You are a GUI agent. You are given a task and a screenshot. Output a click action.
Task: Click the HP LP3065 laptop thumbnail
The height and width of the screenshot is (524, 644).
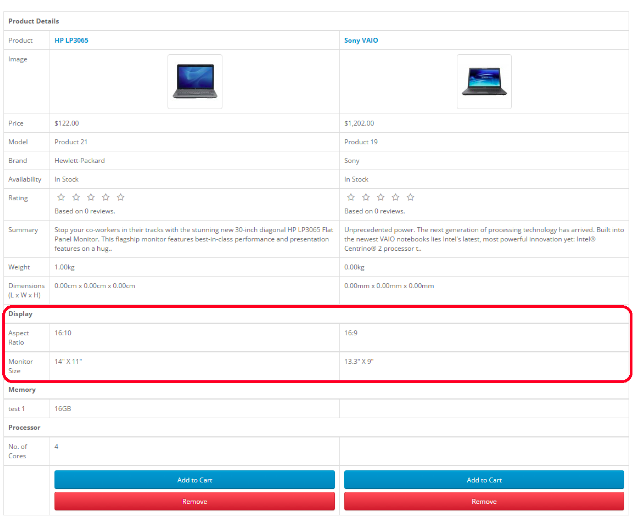point(195,81)
